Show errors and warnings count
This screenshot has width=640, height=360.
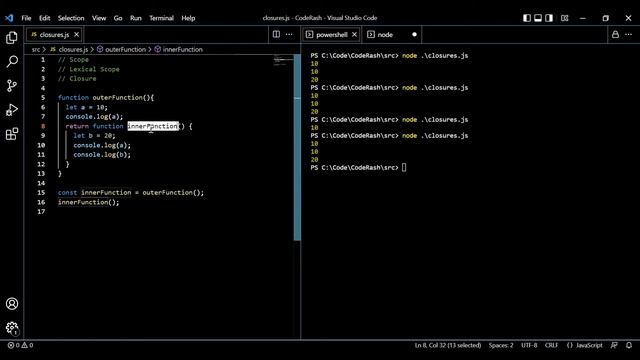[20, 345]
